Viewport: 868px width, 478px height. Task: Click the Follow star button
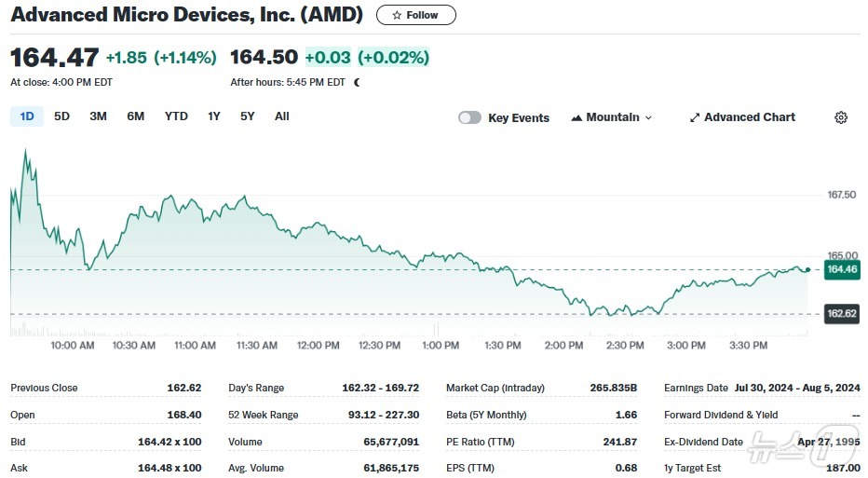tap(415, 15)
